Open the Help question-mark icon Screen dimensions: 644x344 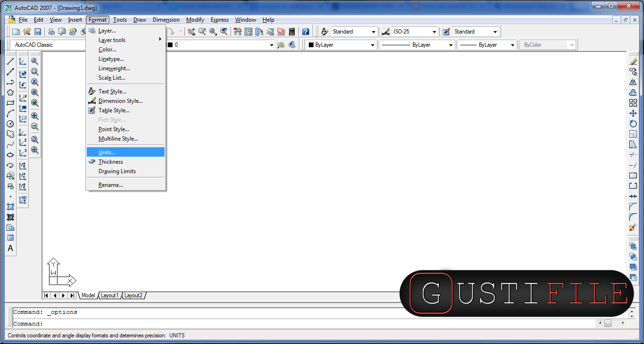305,32
